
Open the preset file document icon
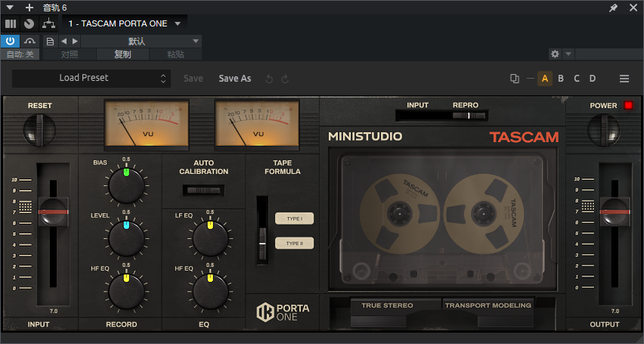click(x=50, y=41)
